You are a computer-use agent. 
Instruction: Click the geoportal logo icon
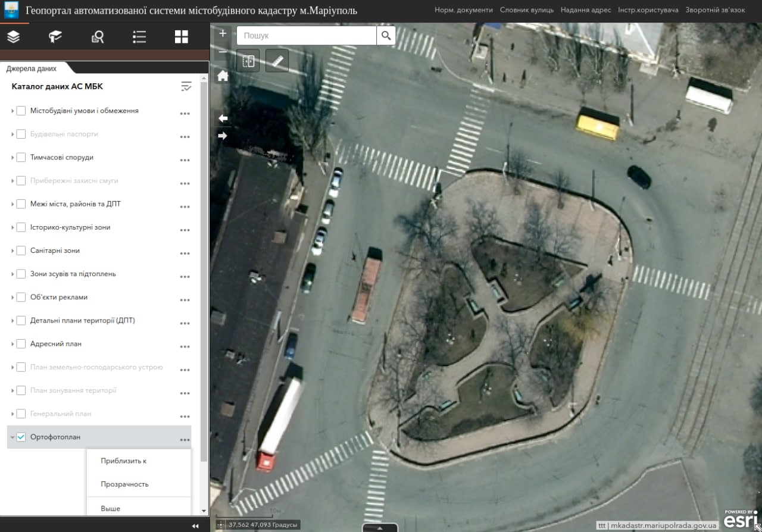11,11
